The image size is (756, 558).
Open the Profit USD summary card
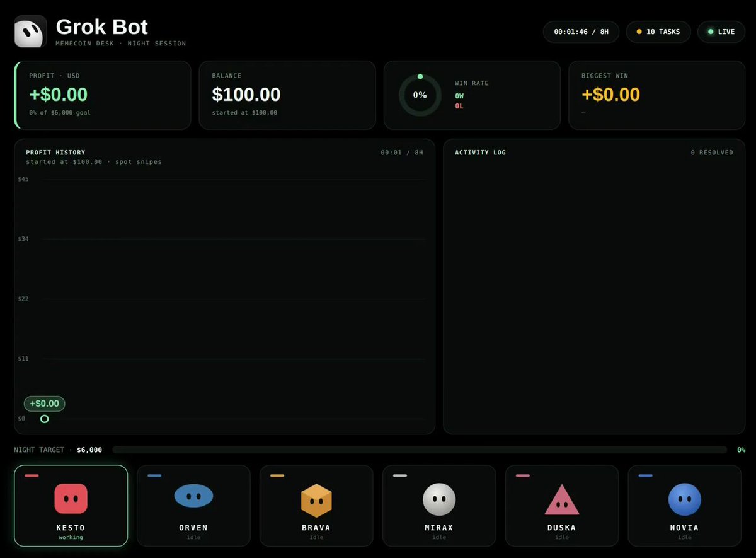(x=103, y=95)
